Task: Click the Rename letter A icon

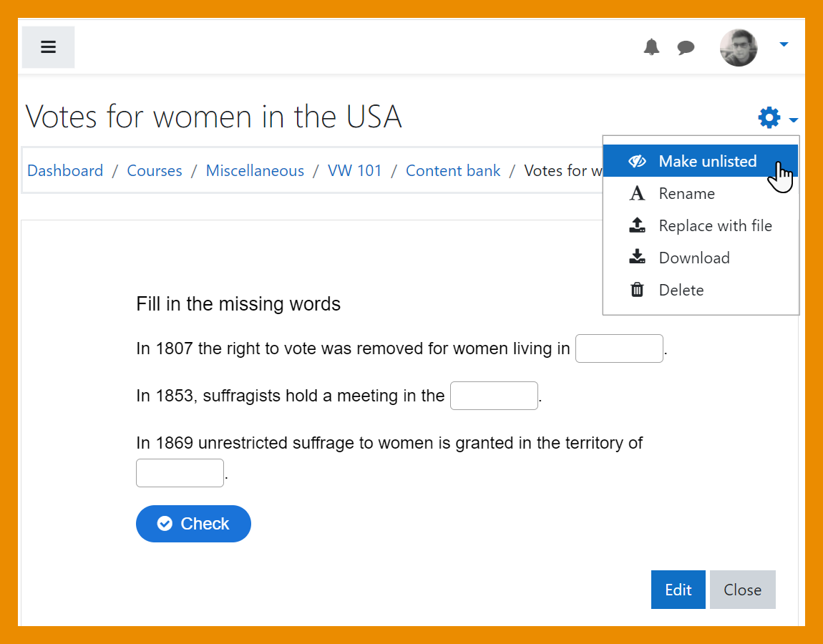Action: (x=637, y=194)
